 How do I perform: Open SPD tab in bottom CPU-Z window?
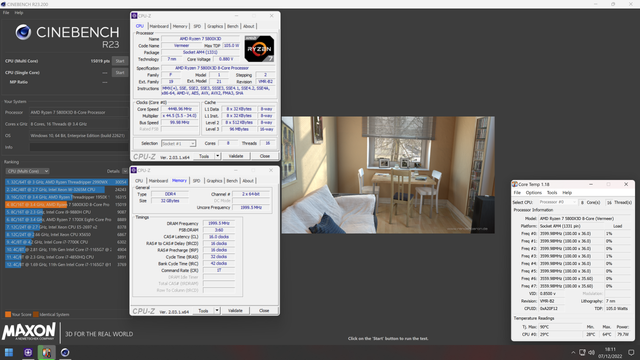197,181
